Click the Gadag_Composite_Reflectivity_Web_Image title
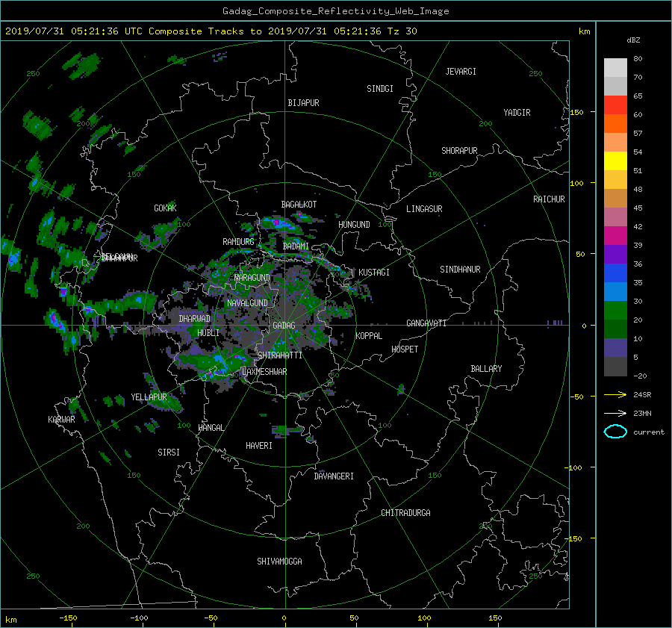The height and width of the screenshot is (628, 672). [335, 11]
